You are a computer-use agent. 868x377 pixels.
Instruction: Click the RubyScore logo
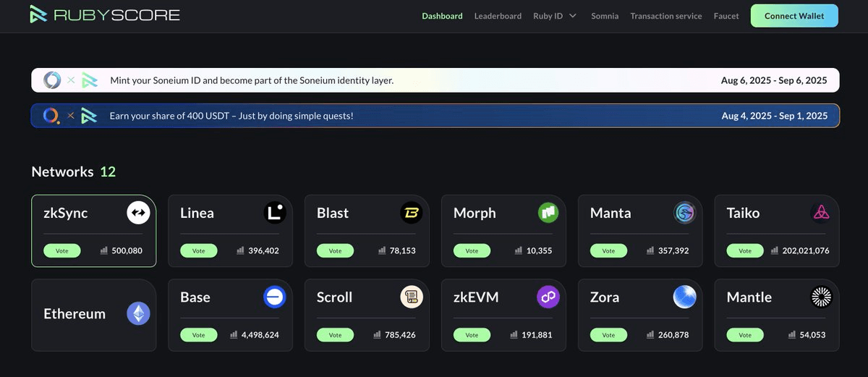click(x=105, y=14)
